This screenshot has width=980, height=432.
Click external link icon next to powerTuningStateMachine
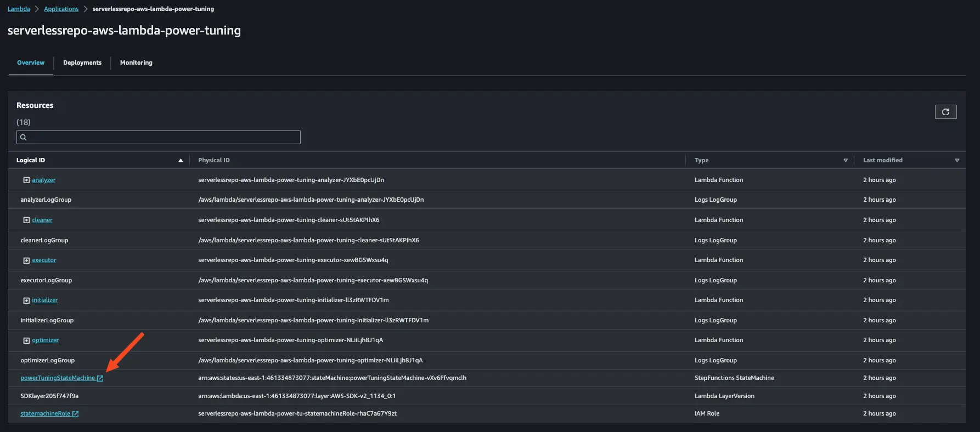(100, 378)
